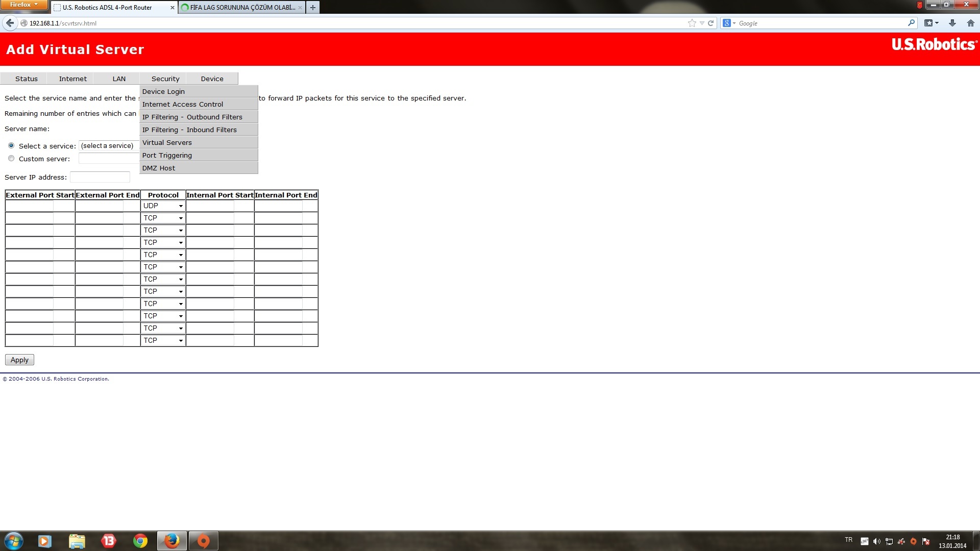Click first row External Port Start field
Viewport: 980px width, 551px height.
coord(30,206)
